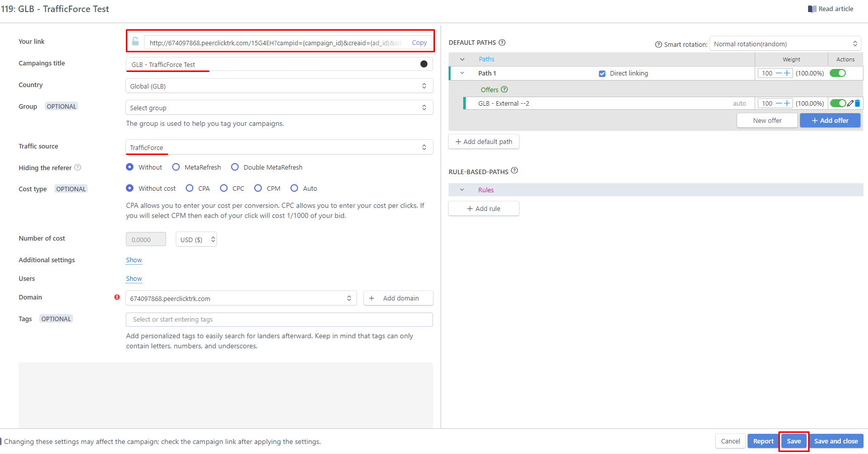Click the padlock icon beside the campaign link
The width and height of the screenshot is (868, 454).
pos(135,41)
